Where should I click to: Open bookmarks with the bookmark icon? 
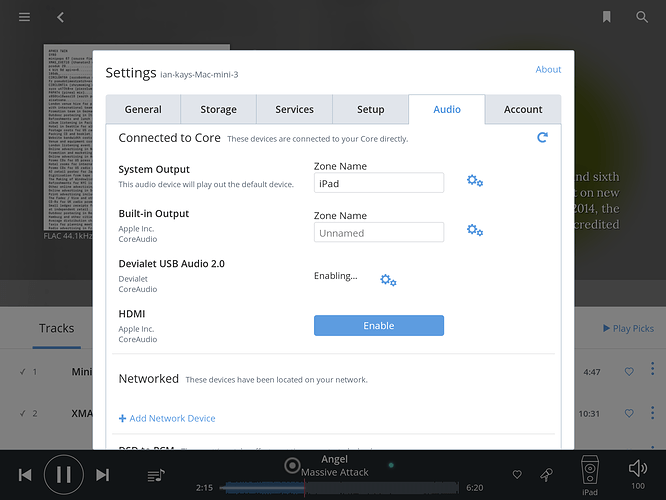tap(607, 17)
